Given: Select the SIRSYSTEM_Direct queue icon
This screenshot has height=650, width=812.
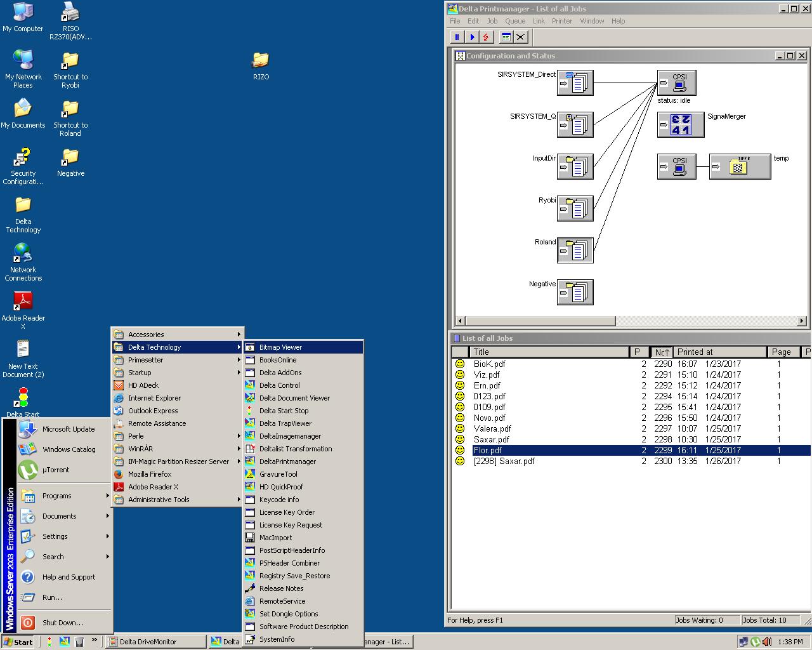Looking at the screenshot, I should (575, 83).
